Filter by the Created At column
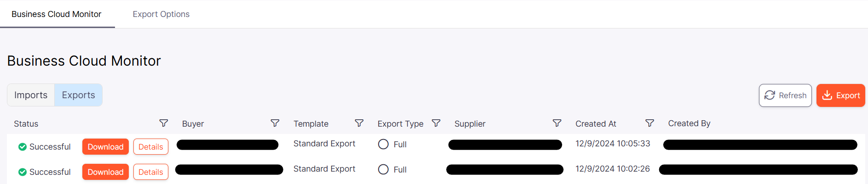 pyautogui.click(x=650, y=123)
